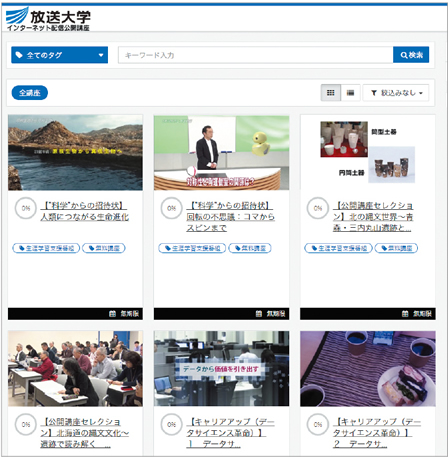Open 北の縄文世界 course link
Image resolution: width=448 pixels, height=457 pixels.
coord(373,217)
